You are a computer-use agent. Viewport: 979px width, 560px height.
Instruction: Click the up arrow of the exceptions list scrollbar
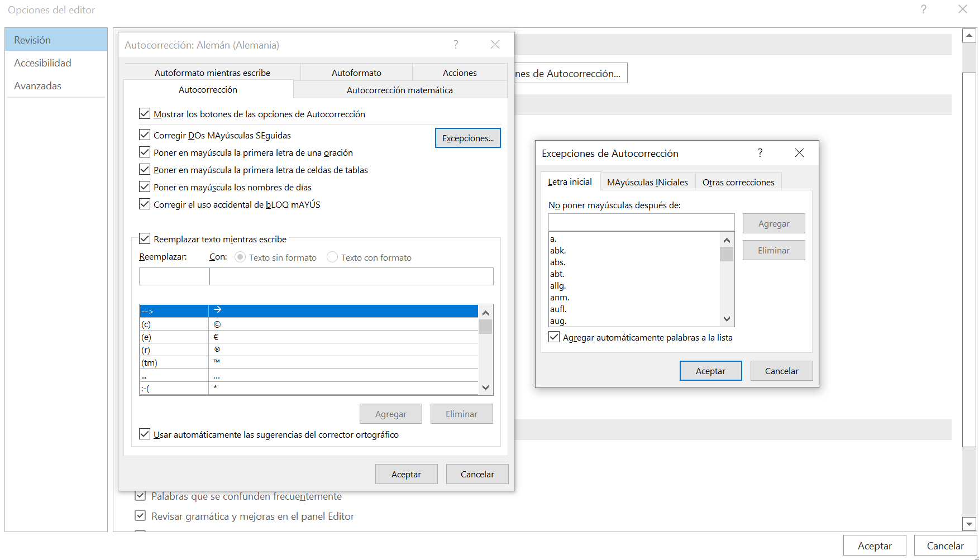pos(727,240)
